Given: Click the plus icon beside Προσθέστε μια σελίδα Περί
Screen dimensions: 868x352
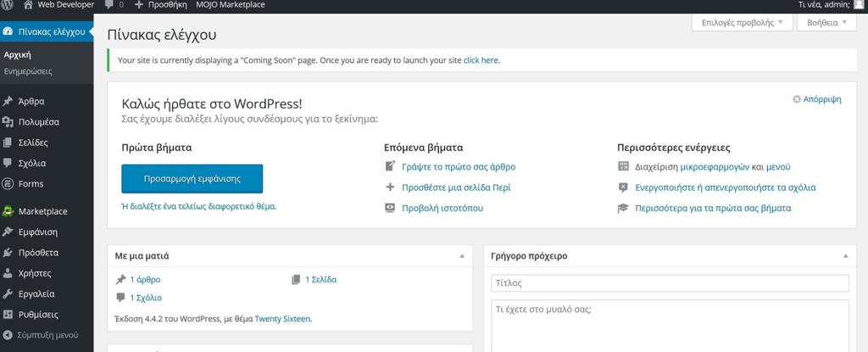Looking at the screenshot, I should [x=390, y=187].
